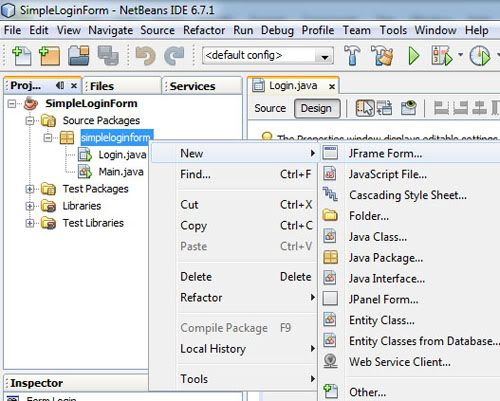
Task: Click the second alignment toolbar icon, right of the align-left icon
Action: [x=461, y=108]
